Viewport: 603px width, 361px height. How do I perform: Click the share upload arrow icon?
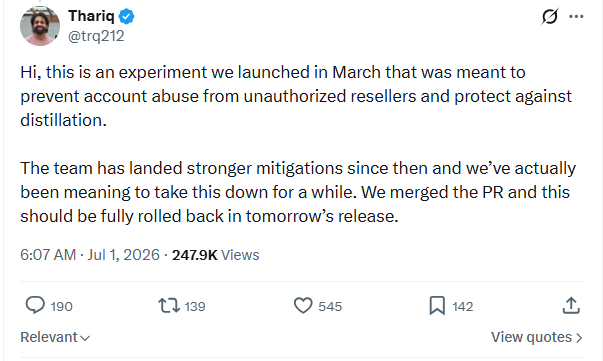(x=571, y=306)
